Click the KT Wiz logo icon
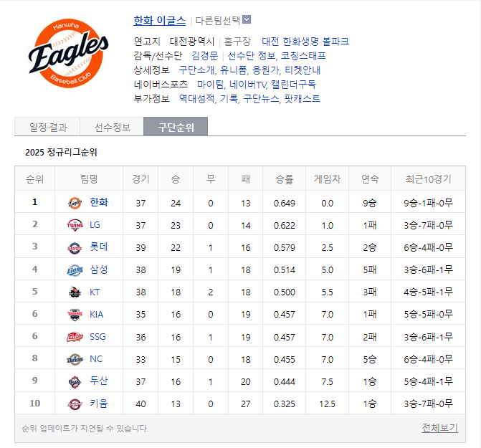Image resolution: width=481 pixels, height=448 pixels. (75, 292)
